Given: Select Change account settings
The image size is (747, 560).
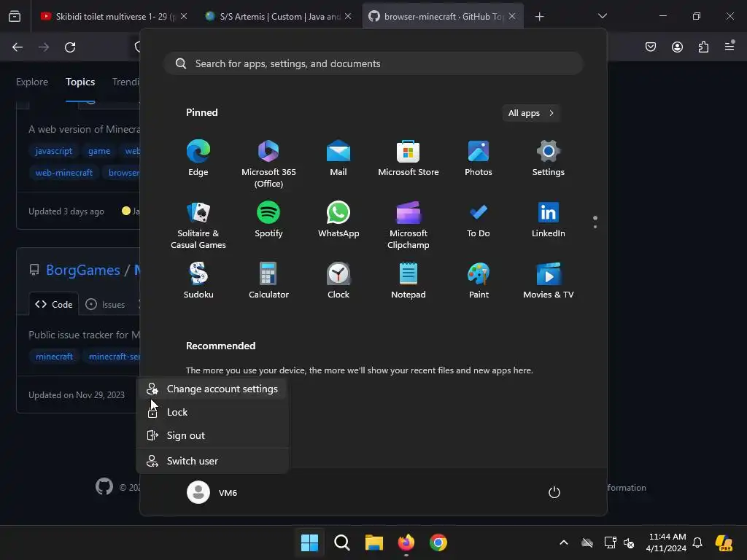Looking at the screenshot, I should 212,389.
